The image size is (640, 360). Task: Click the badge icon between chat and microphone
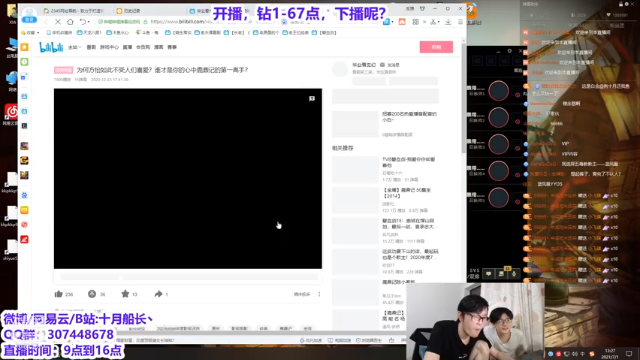502,273
